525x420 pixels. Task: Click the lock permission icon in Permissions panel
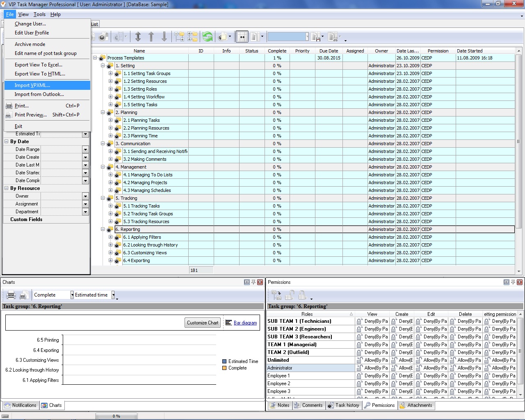click(302, 295)
